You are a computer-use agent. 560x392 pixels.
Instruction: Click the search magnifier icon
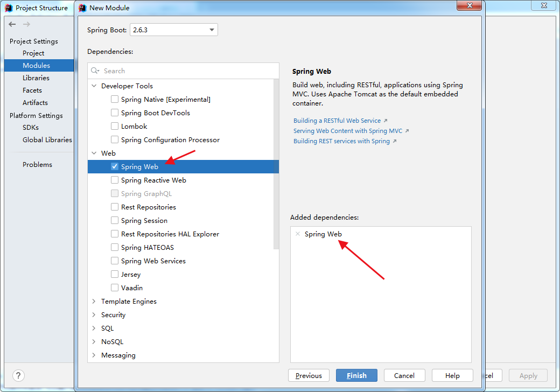[x=95, y=71]
